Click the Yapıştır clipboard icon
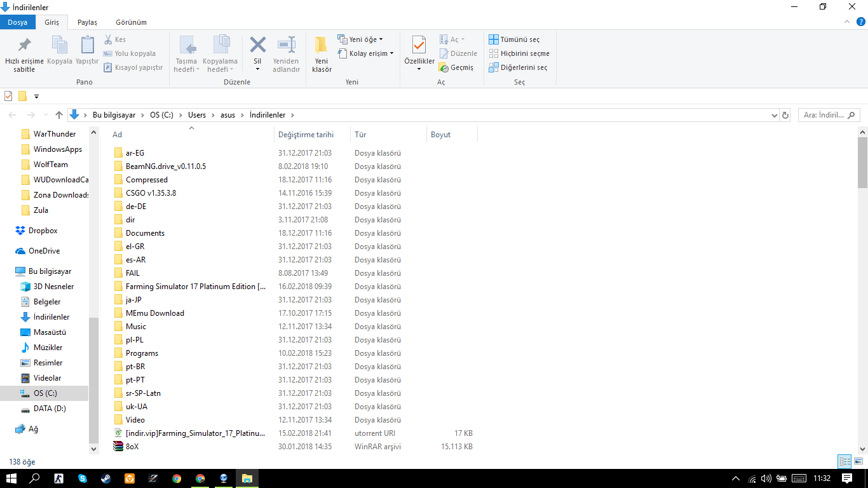Viewport: 868px width, 488px height. pos(87,45)
